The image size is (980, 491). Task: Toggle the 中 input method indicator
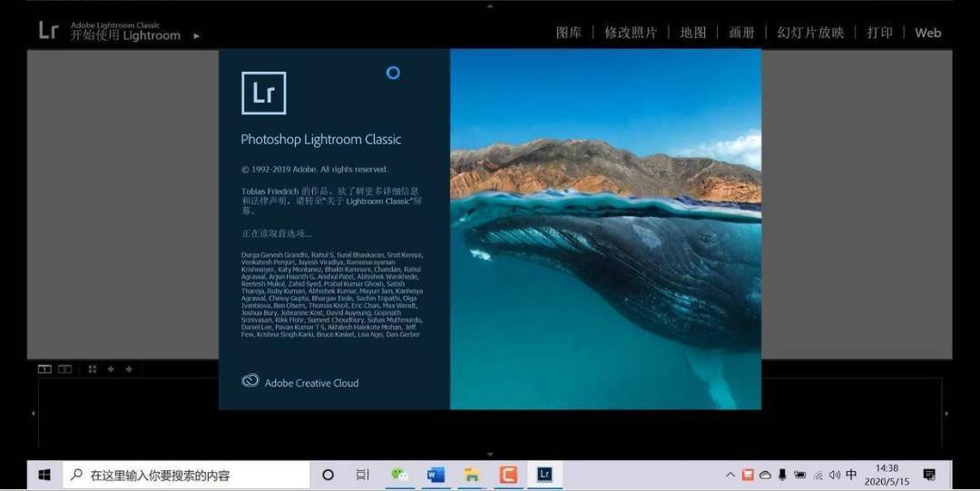[850, 475]
